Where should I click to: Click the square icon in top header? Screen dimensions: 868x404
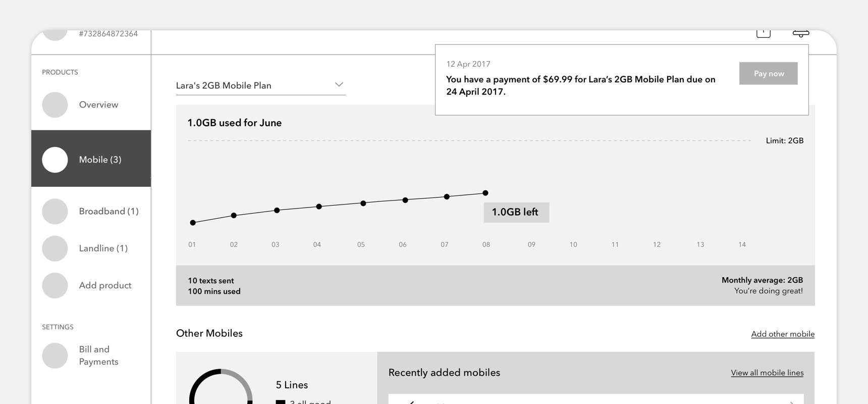pyautogui.click(x=763, y=34)
